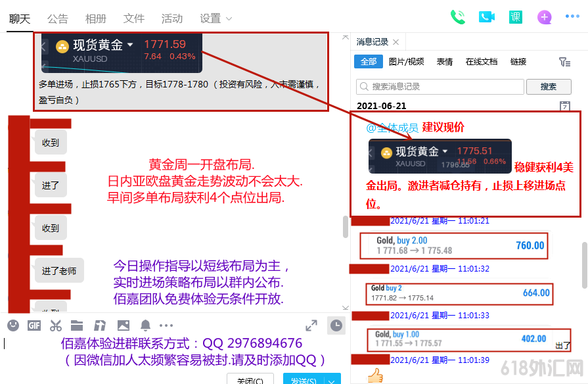Start a voice call with green phone icon
The width and height of the screenshot is (588, 384).
(458, 17)
